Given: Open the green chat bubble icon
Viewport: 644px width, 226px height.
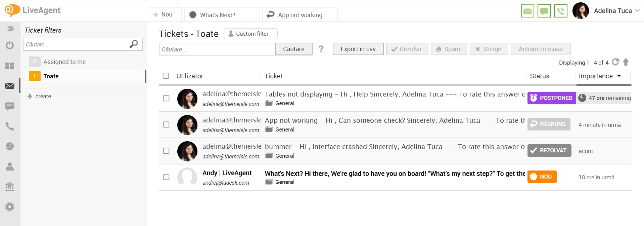Looking at the screenshot, I should tap(544, 11).
